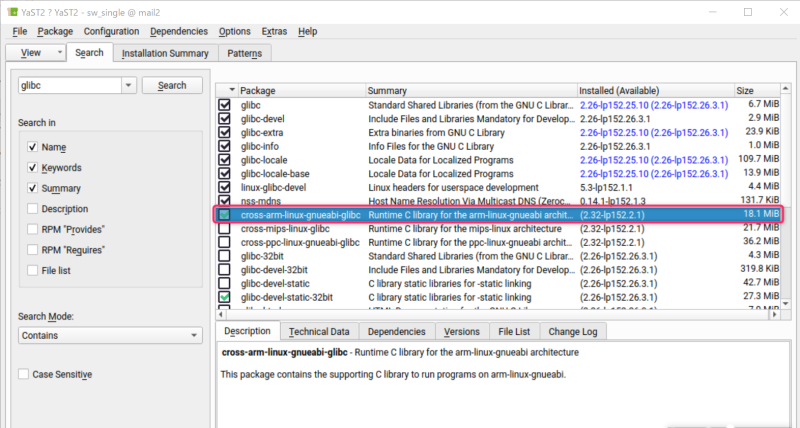800x428 pixels.
Task: Select the nss-mdns package row
Action: tap(498, 201)
